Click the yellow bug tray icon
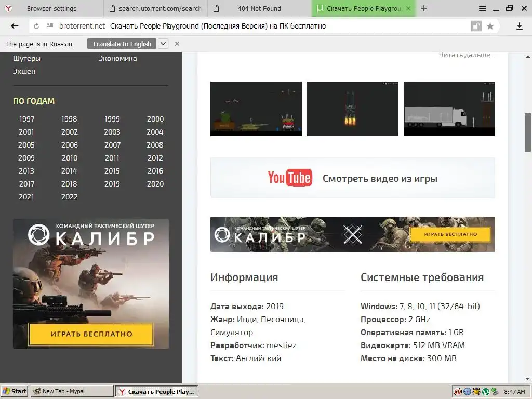This screenshot has height=399, width=532. [476, 392]
